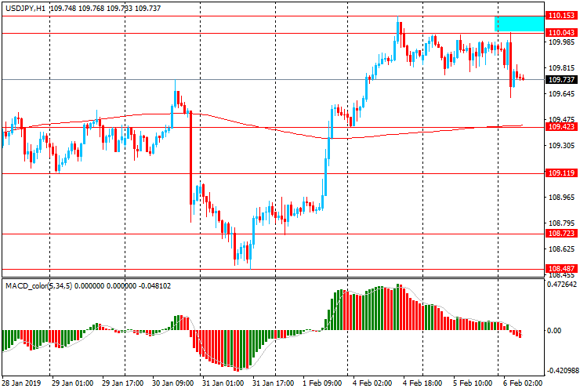Select the 109.119 red price level label
This screenshot has width=580, height=392.
click(561, 172)
